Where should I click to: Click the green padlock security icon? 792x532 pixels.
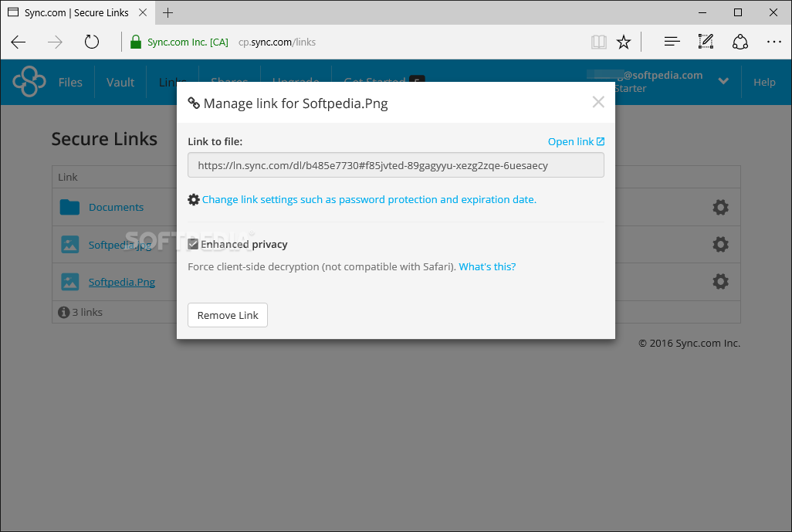pos(135,42)
